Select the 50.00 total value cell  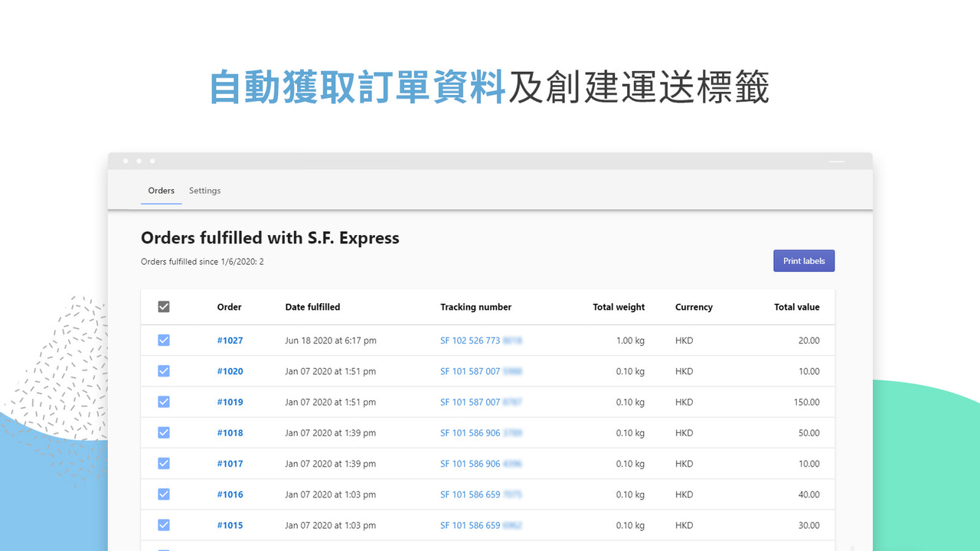(x=808, y=433)
